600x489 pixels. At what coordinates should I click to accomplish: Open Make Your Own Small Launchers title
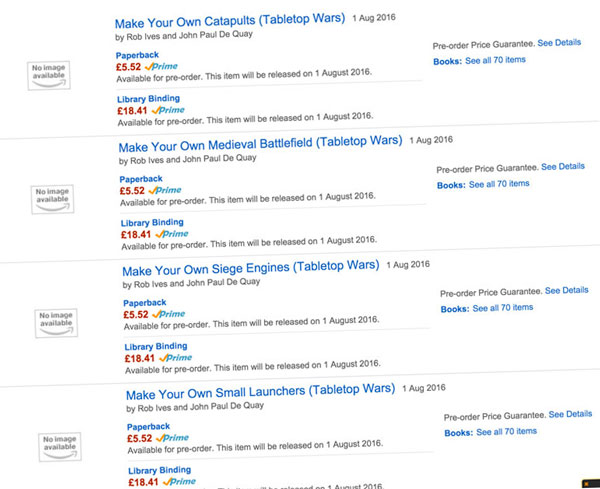pos(261,392)
